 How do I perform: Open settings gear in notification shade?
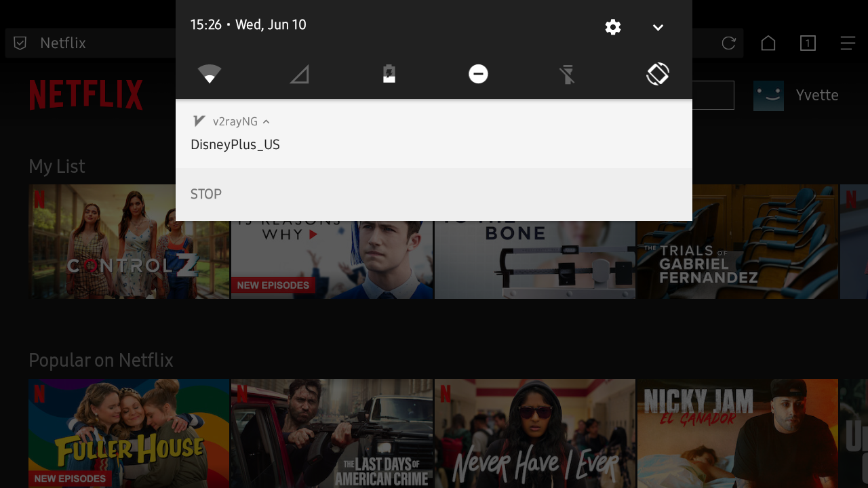click(613, 27)
